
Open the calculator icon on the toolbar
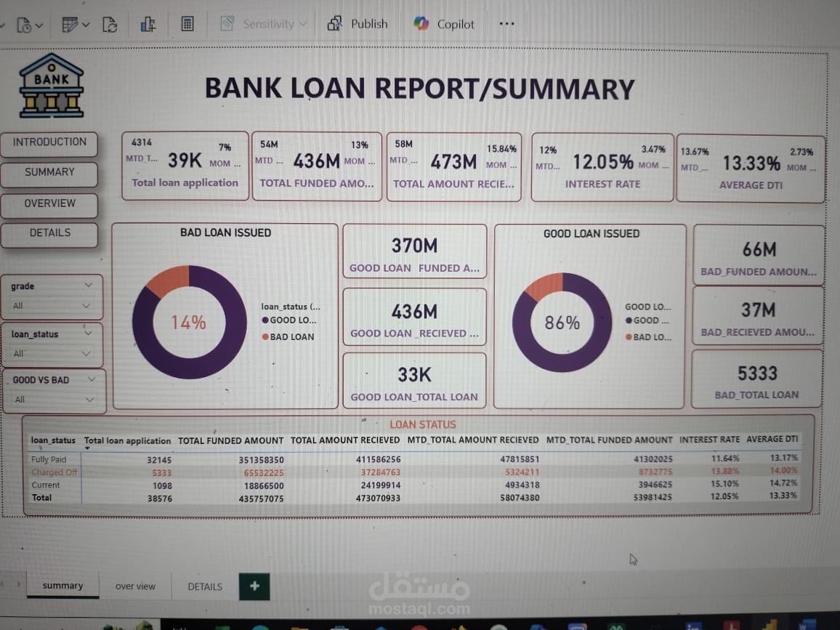tap(187, 23)
